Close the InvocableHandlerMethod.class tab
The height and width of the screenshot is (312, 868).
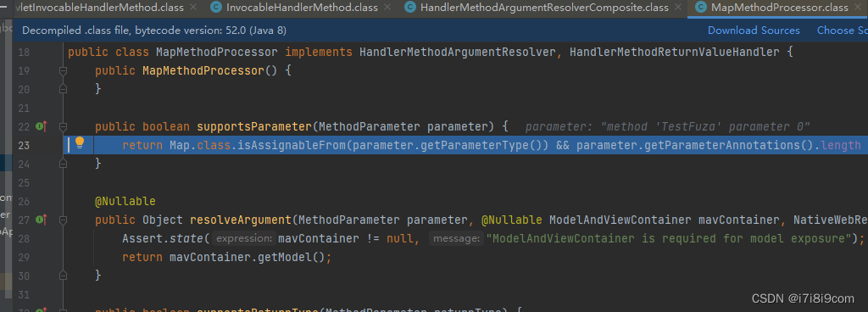tap(387, 8)
